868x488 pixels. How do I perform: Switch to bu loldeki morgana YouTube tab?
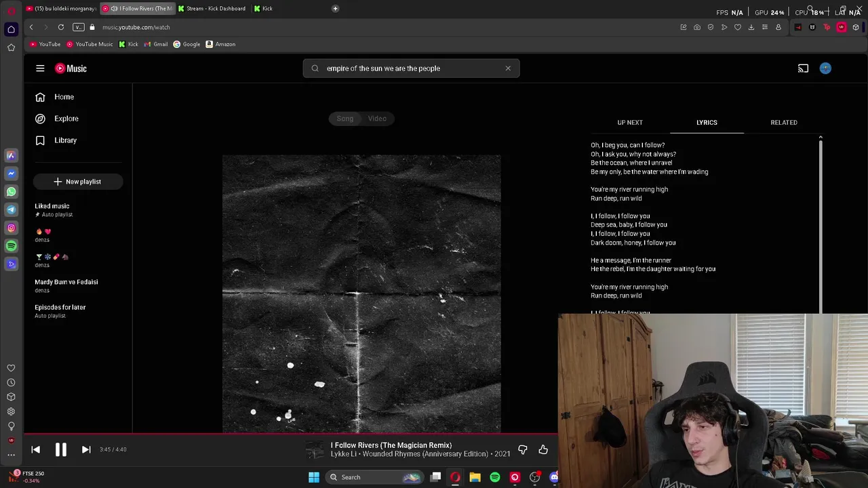[61, 9]
